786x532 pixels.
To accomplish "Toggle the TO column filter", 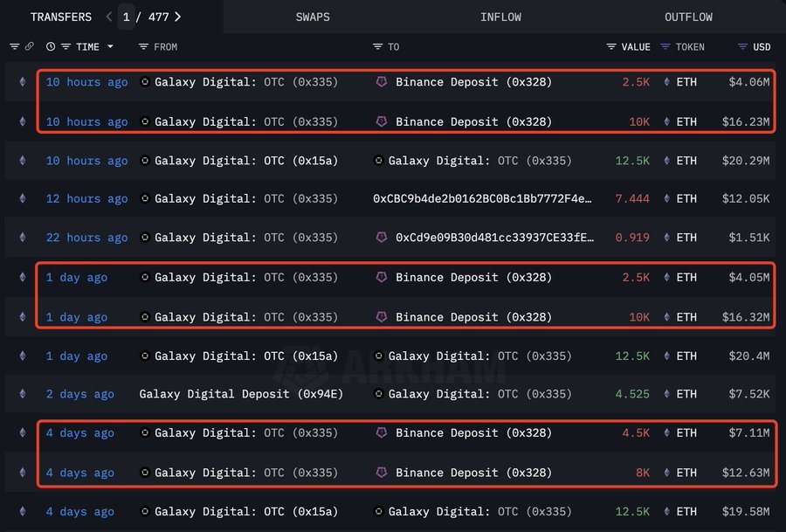I will coord(377,46).
